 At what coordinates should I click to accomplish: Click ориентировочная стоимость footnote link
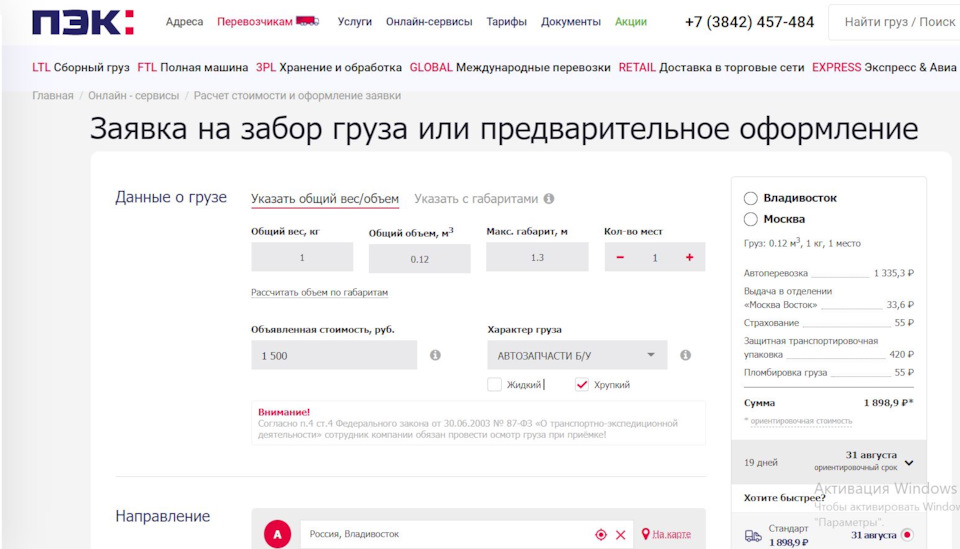[801, 421]
